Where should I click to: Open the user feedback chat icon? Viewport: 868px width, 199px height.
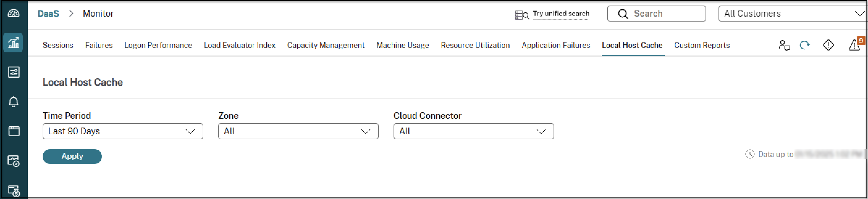(x=784, y=45)
